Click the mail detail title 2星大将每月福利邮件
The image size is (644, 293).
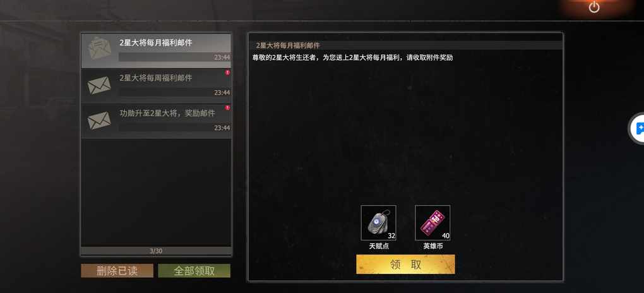pyautogui.click(x=288, y=45)
